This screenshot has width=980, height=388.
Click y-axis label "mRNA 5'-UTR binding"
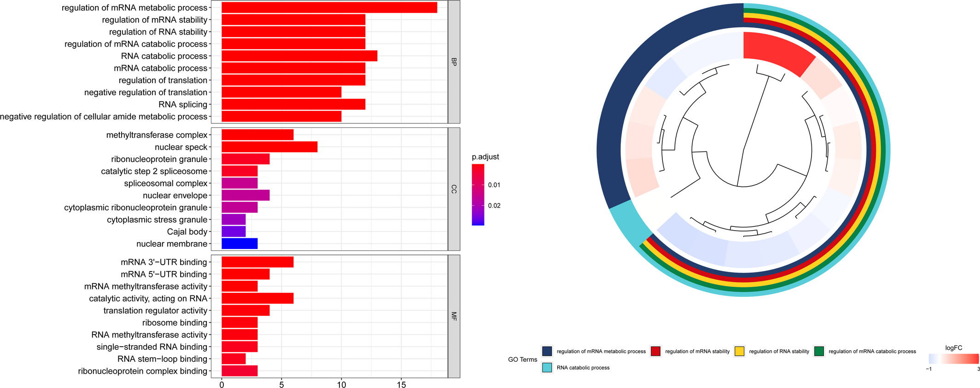(164, 274)
